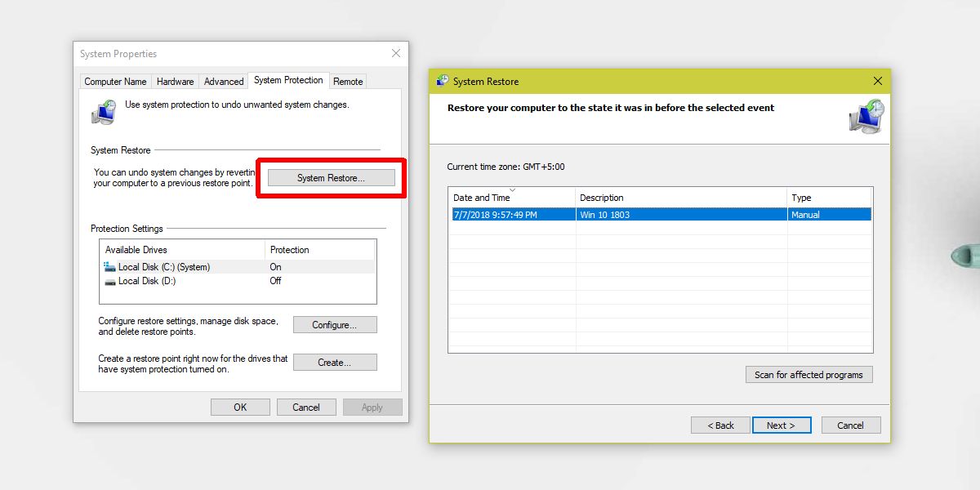
Task: Select the Local Disk (D:) row
Action: pyautogui.click(x=238, y=281)
